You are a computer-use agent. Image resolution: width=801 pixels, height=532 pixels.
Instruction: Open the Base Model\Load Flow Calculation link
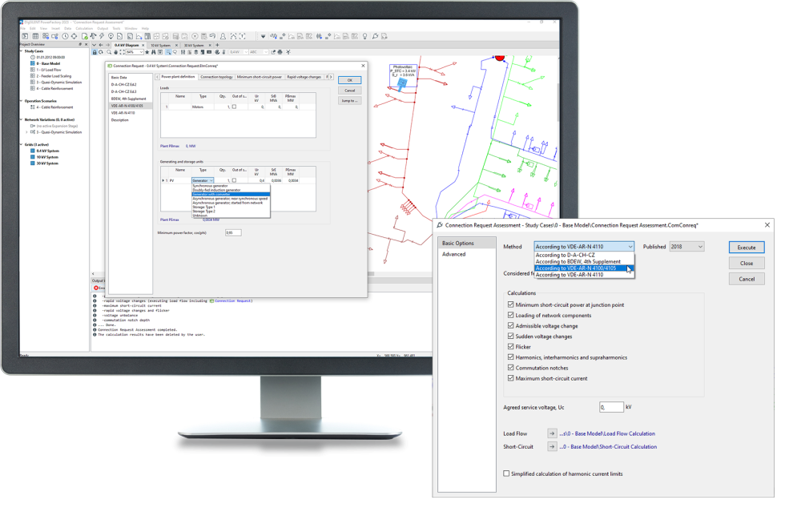tap(607, 433)
